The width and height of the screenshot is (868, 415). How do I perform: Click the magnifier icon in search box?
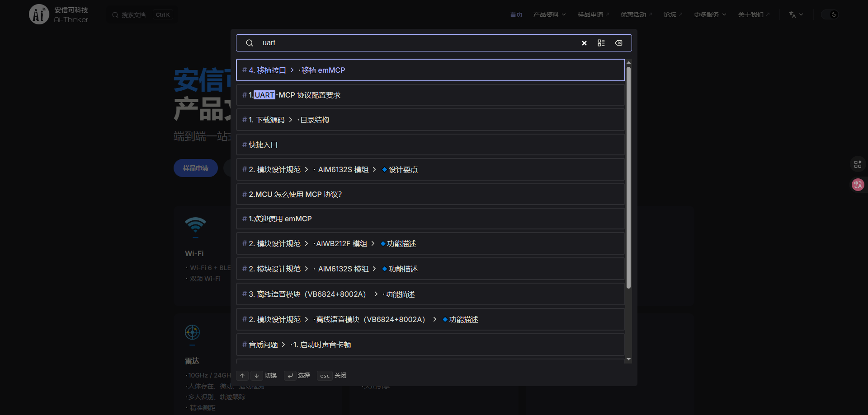[249, 43]
